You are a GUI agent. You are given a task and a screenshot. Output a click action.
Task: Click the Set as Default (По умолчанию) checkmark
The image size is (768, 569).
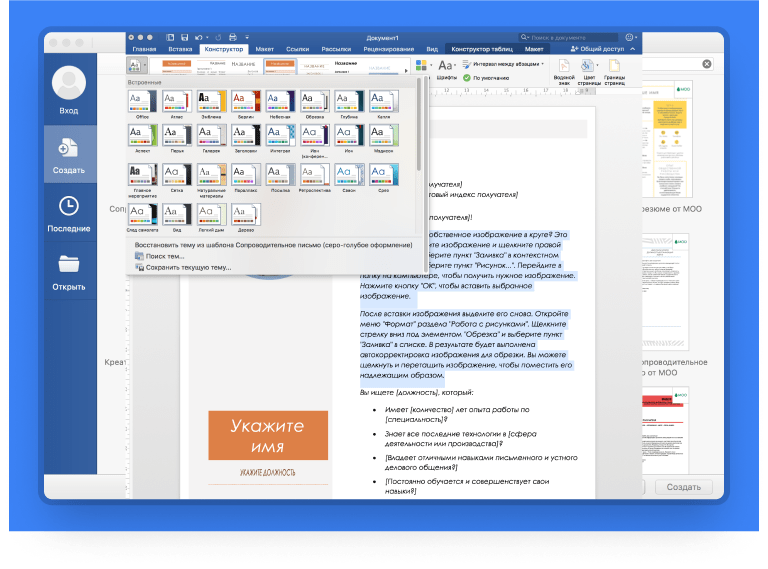tap(467, 77)
